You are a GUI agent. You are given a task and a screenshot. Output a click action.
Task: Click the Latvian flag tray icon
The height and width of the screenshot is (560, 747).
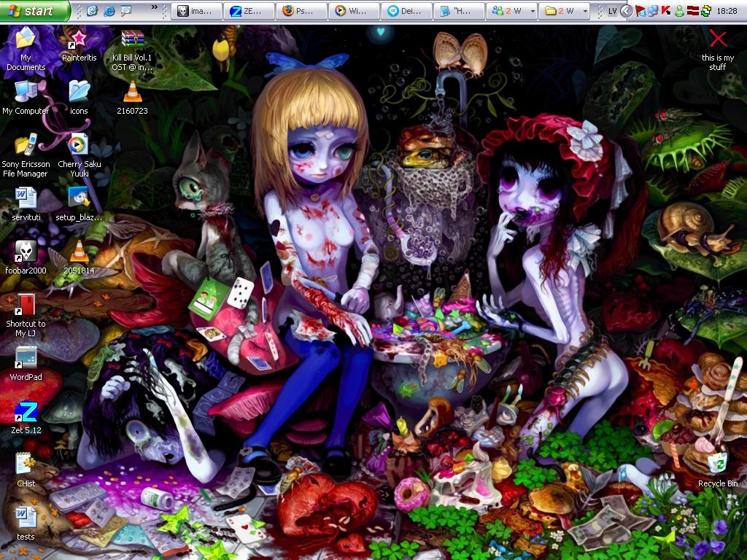[x=693, y=11]
